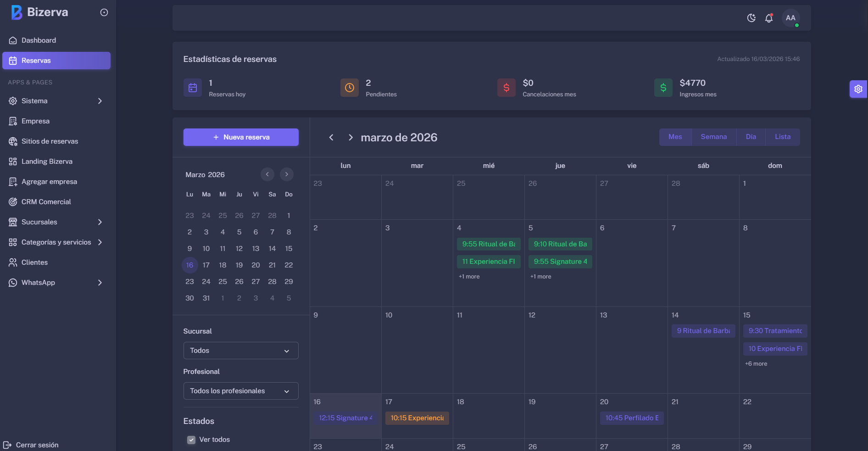
Task: Click the Bizerva logo icon
Action: point(17,12)
